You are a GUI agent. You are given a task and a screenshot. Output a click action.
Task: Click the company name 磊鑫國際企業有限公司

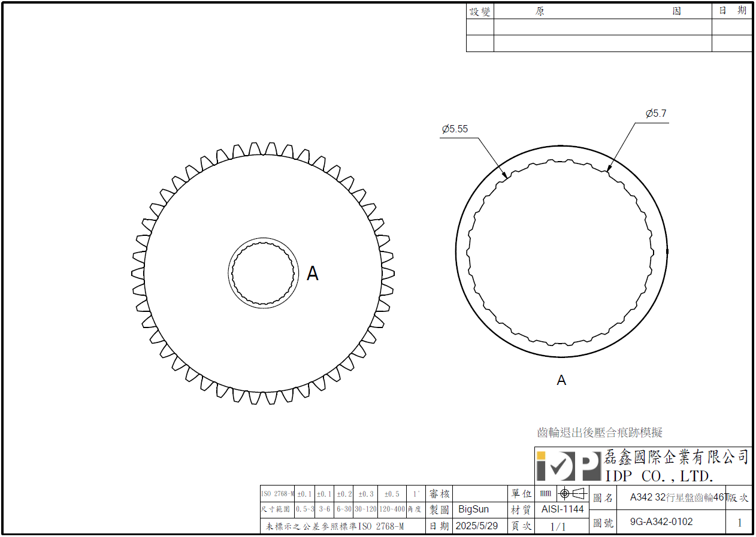point(676,457)
